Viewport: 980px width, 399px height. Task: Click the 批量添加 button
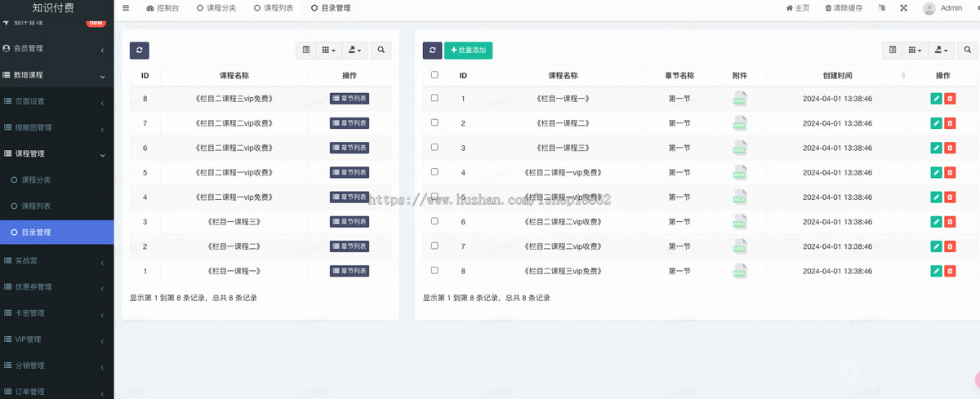(468, 51)
